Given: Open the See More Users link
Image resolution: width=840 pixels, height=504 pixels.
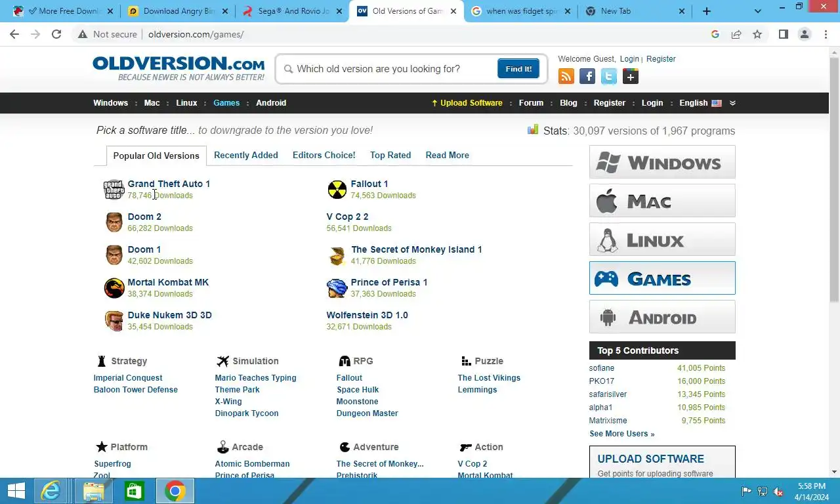Looking at the screenshot, I should (621, 434).
